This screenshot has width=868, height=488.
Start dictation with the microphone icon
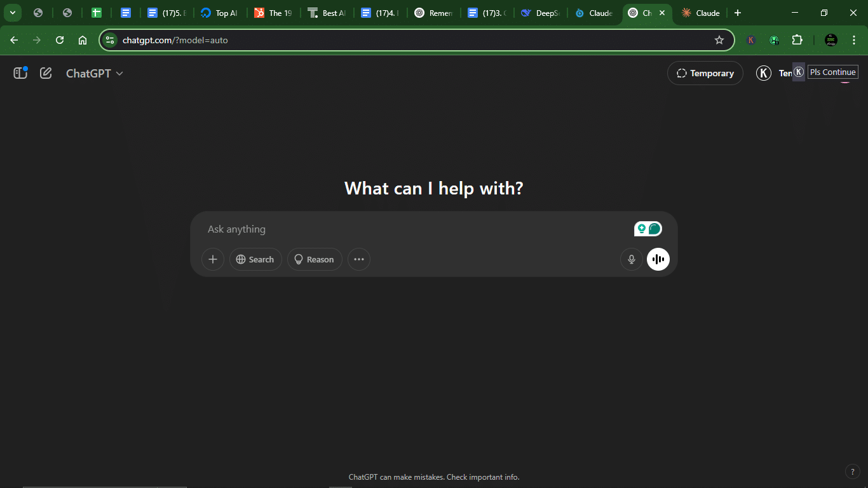[631, 259]
